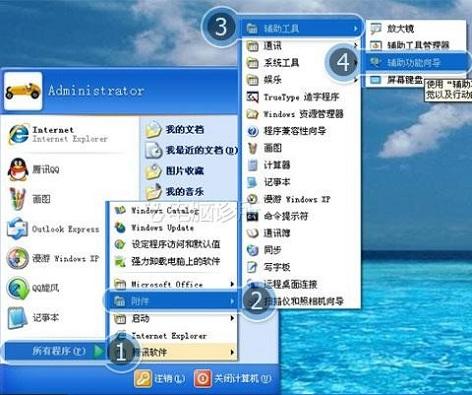Launch 计算器 from 附件 submenu
This screenshot has height=395, width=472.
pyautogui.click(x=269, y=165)
